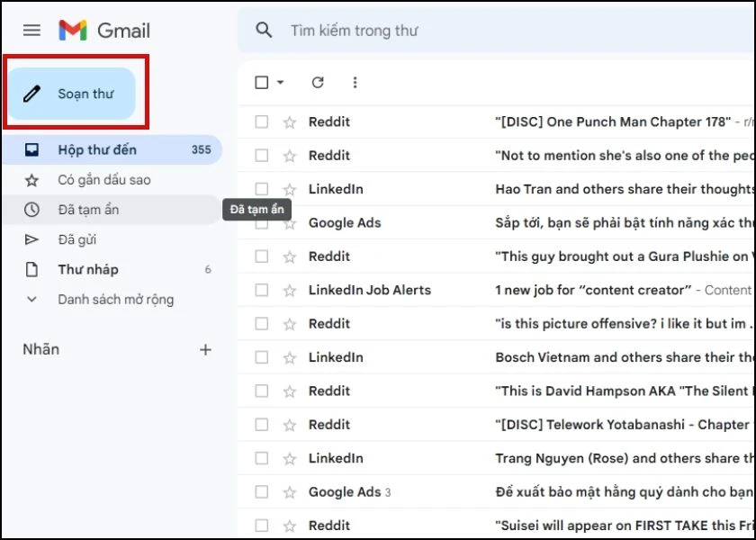
Task: Star the Reddit "Not to mention she's" email
Action: pyautogui.click(x=289, y=156)
